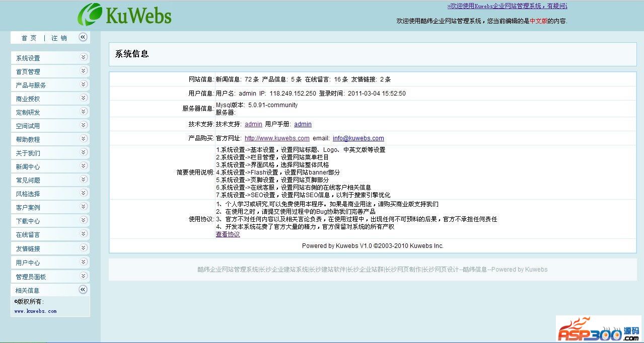The width and height of the screenshot is (644, 343).
Task: Click the 系统信息 page heading
Action: [132, 54]
